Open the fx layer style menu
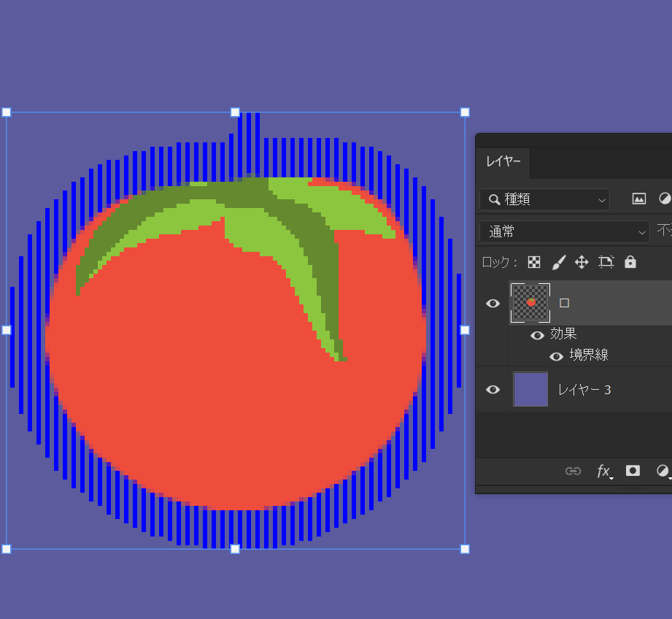This screenshot has width=672, height=619. click(603, 471)
